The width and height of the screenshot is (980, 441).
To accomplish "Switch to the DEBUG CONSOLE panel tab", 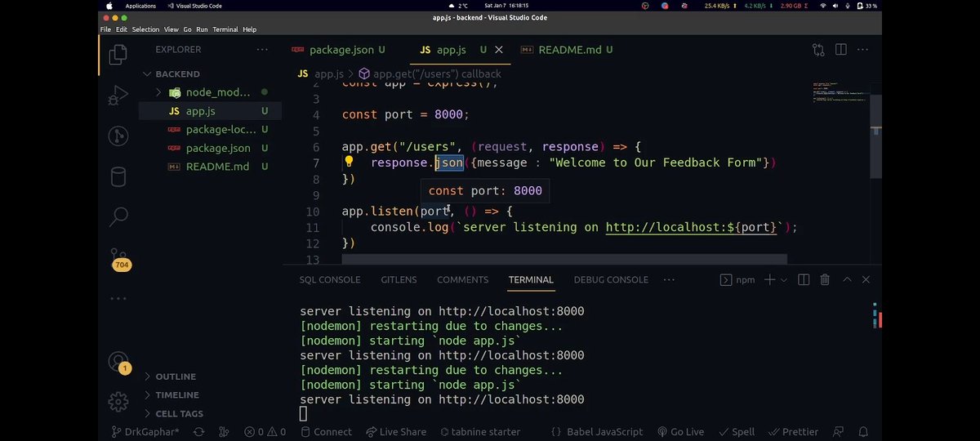I will click(x=611, y=279).
